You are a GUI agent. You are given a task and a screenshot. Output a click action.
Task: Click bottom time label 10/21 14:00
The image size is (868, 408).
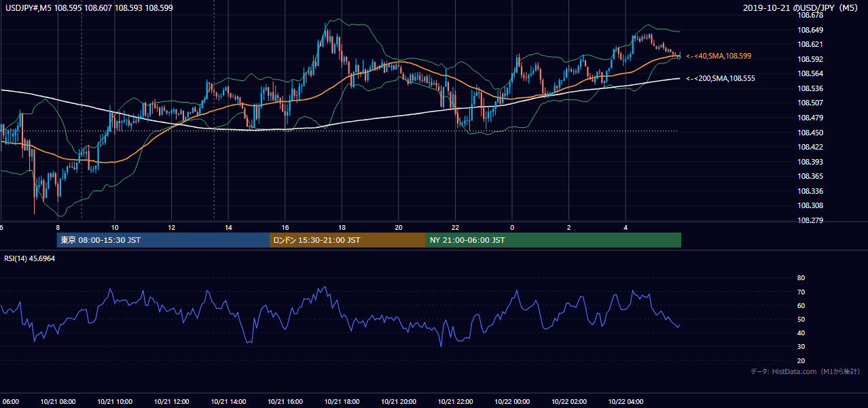pos(228,401)
